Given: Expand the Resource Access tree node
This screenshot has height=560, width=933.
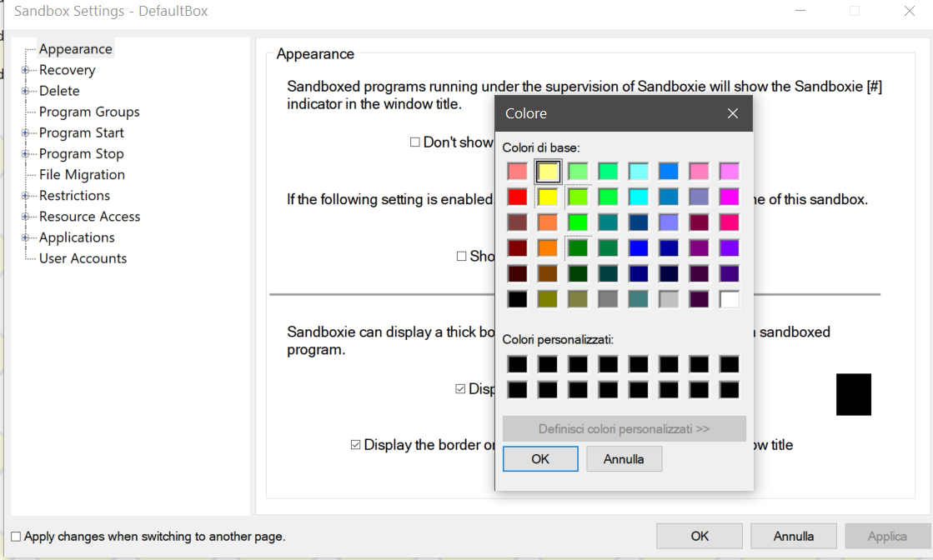Looking at the screenshot, I should tap(25, 217).
